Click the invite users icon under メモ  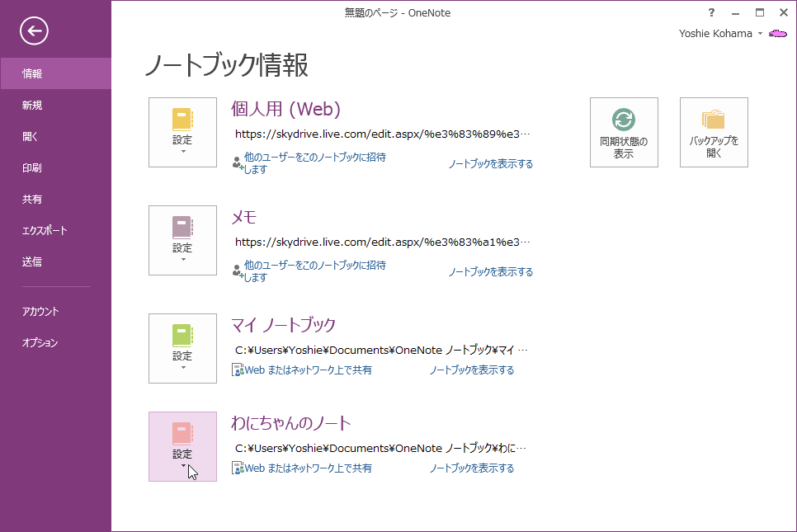(238, 271)
